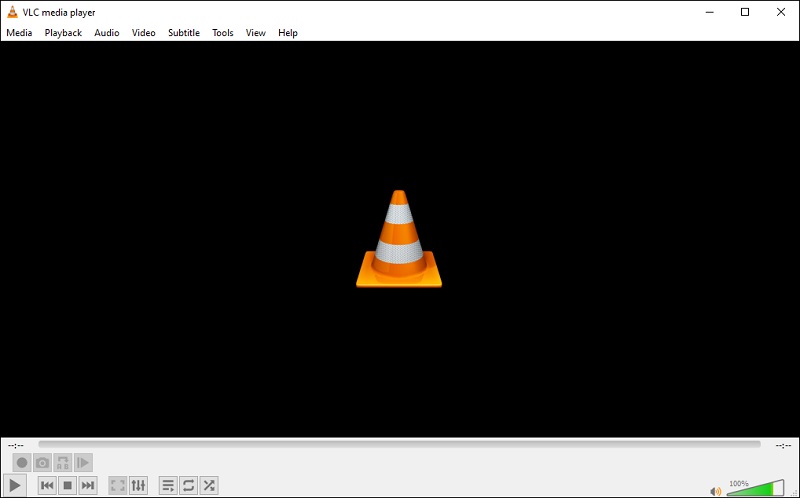Toggle loop repeat mode
The width and height of the screenshot is (800, 498).
pyautogui.click(x=188, y=485)
